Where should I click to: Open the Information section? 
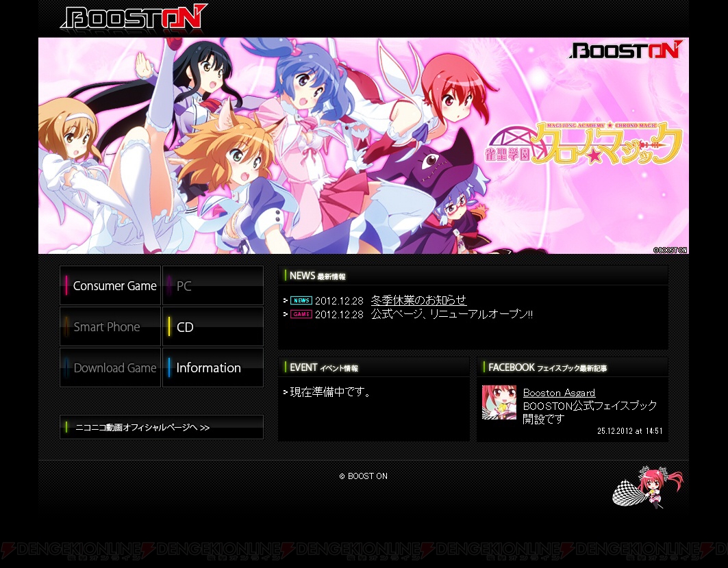coord(213,367)
